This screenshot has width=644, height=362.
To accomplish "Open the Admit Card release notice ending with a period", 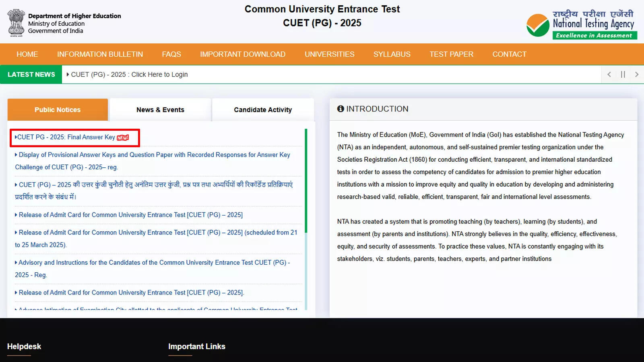I will [x=130, y=292].
